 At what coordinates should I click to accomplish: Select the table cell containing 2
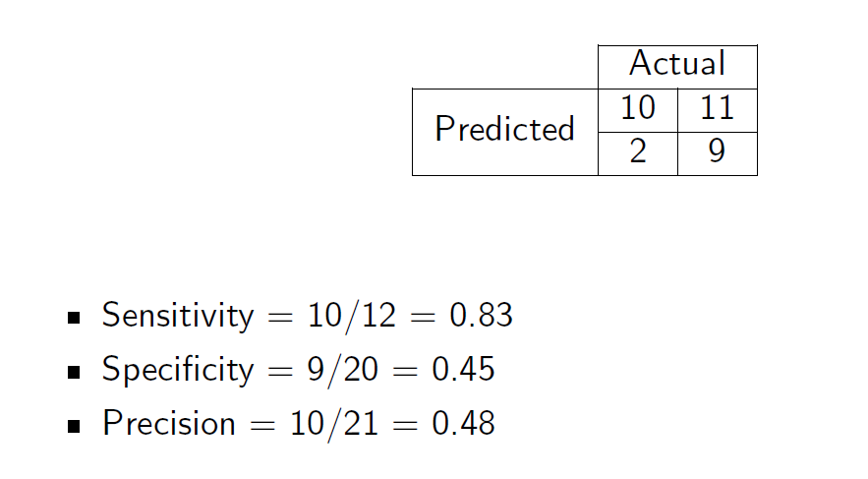pos(638,153)
